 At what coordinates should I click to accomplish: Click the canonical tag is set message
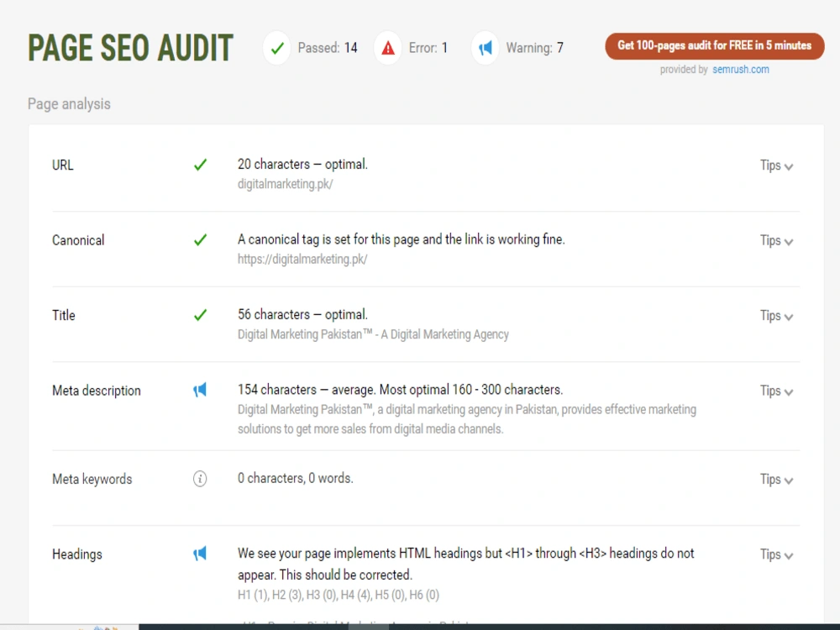coord(402,239)
